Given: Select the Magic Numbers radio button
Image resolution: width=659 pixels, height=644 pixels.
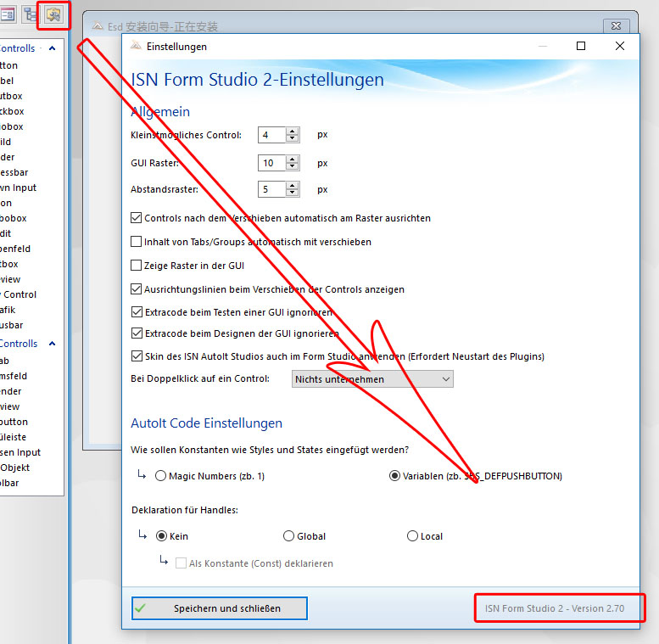Looking at the screenshot, I should pyautogui.click(x=160, y=476).
